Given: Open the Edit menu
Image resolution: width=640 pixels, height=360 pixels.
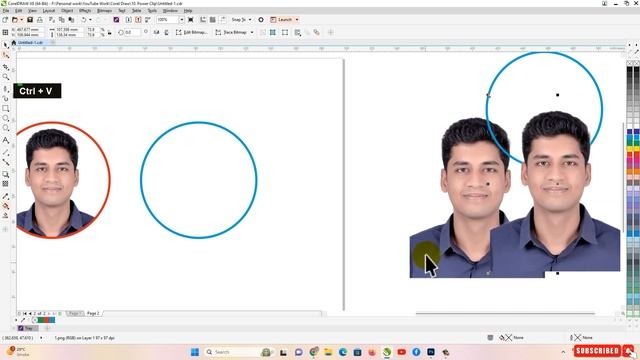Looking at the screenshot, I should tap(18, 11).
